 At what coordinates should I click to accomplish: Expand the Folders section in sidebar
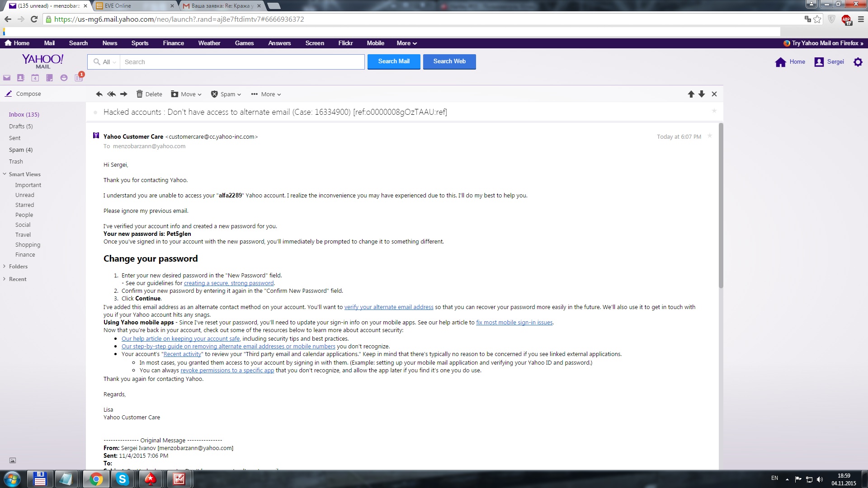pyautogui.click(x=18, y=266)
